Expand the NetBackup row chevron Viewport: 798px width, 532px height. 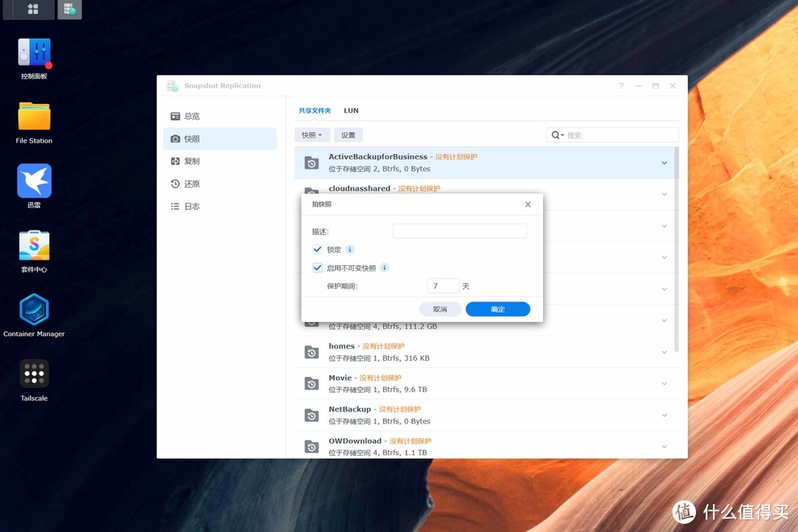(664, 415)
